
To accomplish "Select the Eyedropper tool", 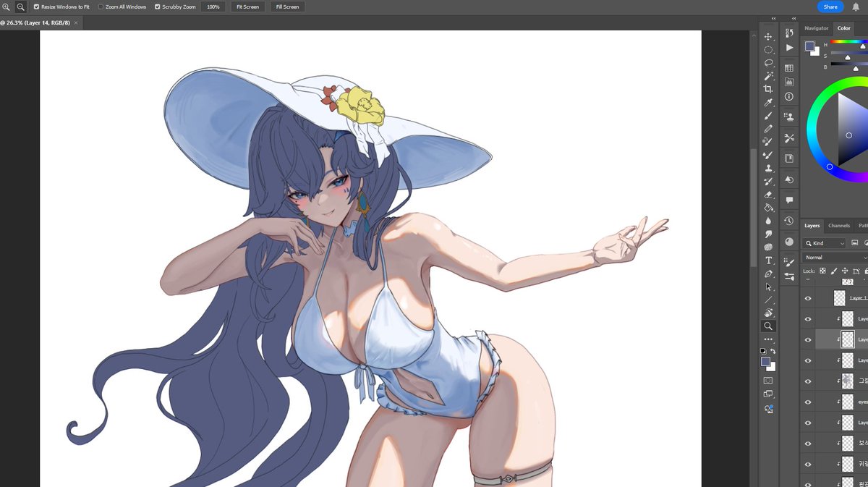I will 768,103.
